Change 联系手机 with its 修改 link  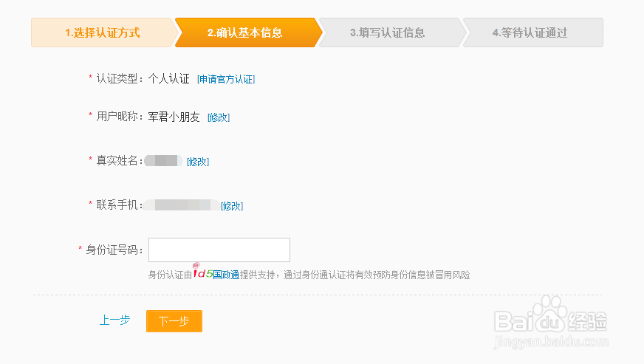[x=232, y=206]
